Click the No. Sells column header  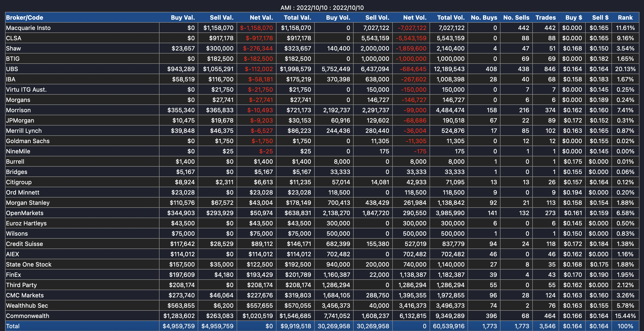(516, 17)
